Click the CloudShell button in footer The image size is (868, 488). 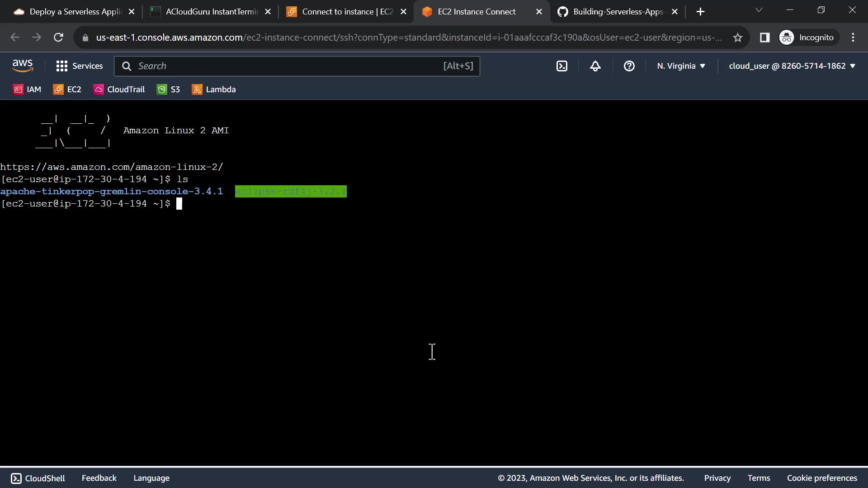point(38,478)
